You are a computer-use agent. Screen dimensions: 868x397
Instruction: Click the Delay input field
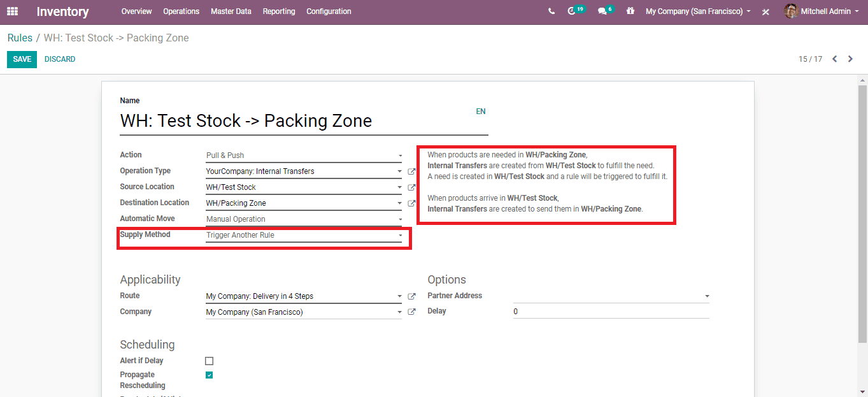point(611,312)
